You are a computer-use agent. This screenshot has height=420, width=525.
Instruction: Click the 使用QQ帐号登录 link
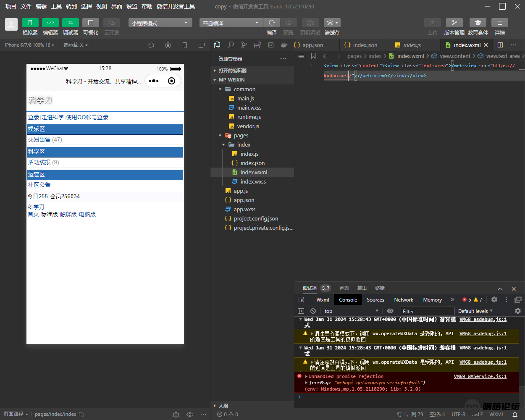[87, 117]
